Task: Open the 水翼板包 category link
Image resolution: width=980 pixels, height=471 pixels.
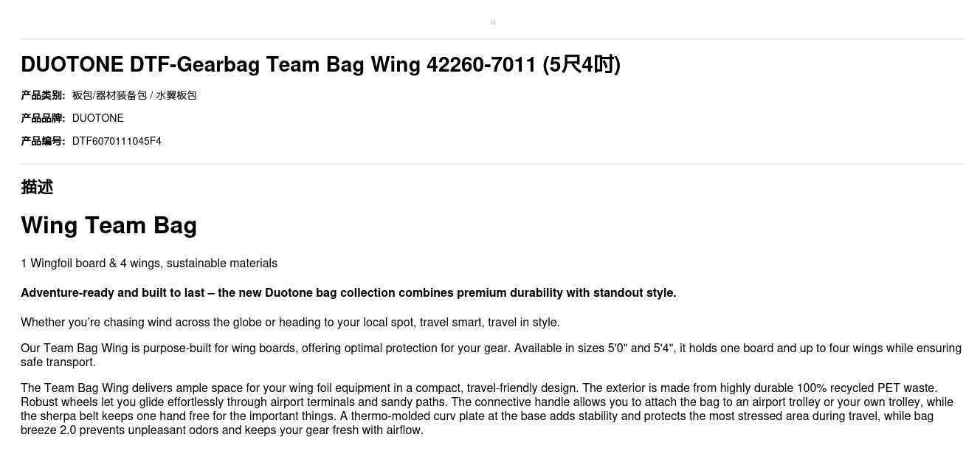Action: [x=176, y=95]
